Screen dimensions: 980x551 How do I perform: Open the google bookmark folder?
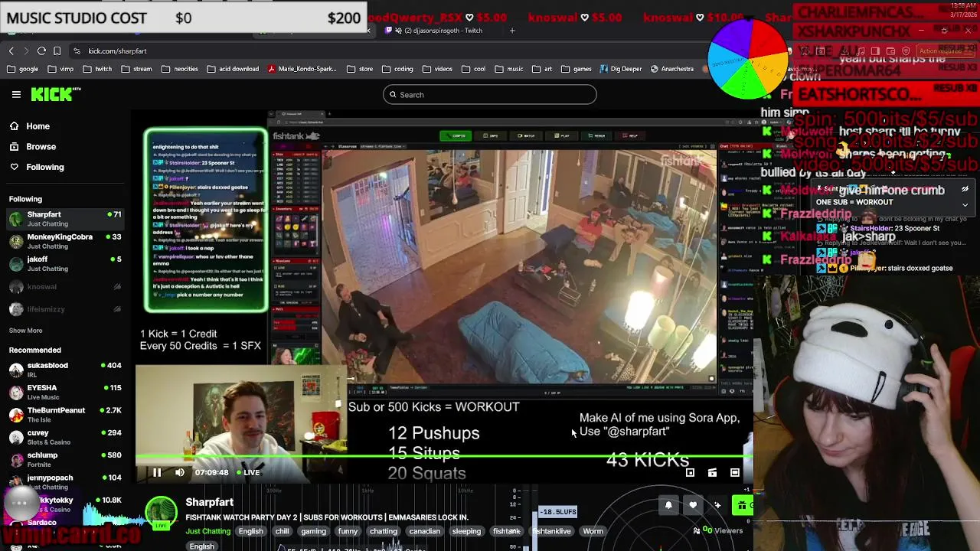(22, 69)
